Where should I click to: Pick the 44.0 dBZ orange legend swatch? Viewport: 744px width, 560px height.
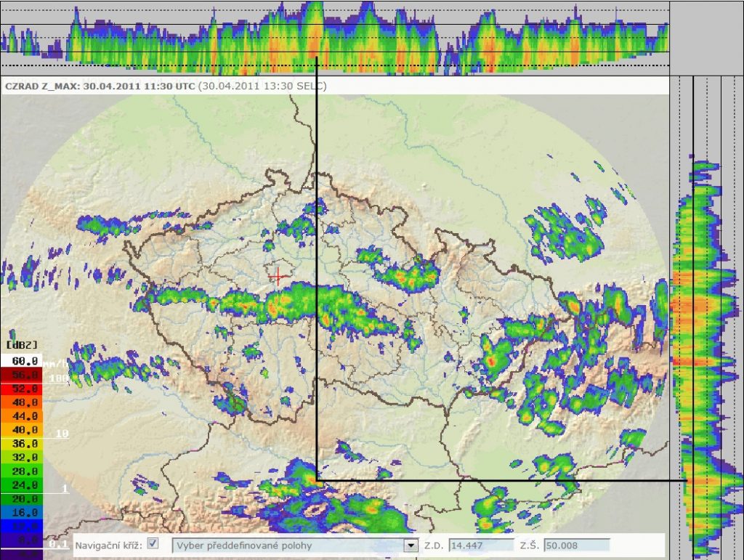21,416
